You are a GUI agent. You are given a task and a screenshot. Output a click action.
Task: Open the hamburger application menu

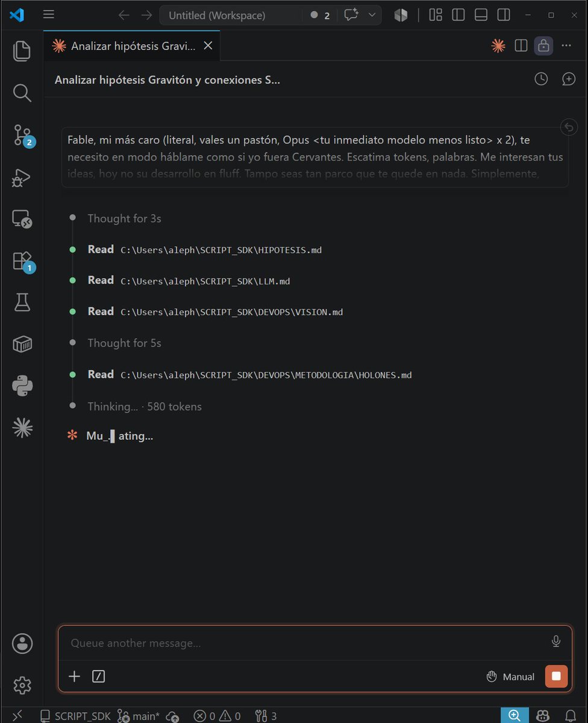point(49,15)
